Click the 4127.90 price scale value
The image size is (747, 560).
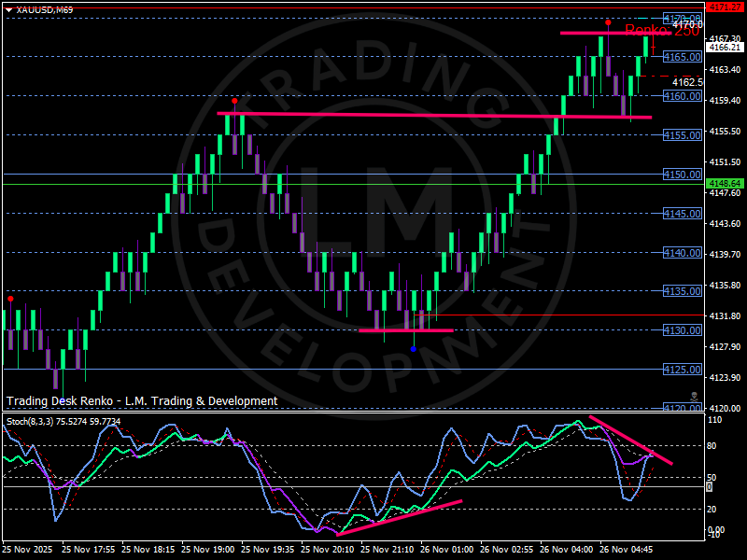coord(725,346)
